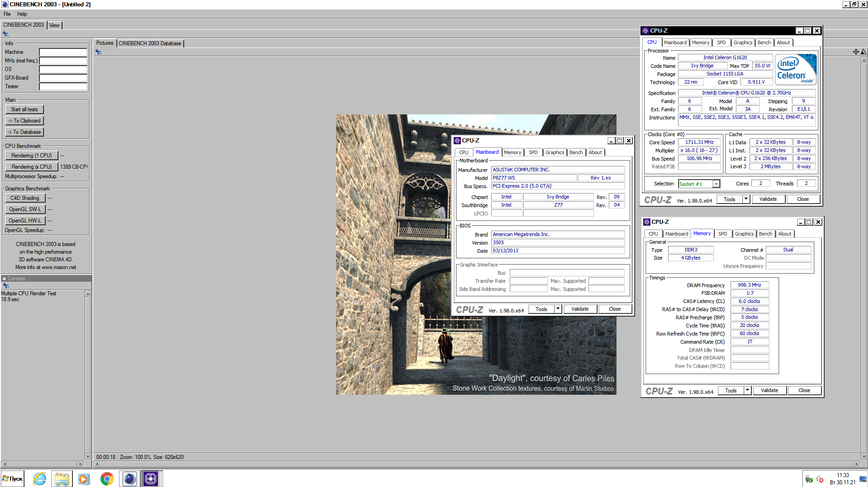Screen dimensions: 868x487
Task: Click the 'Multiple CPU Render Test' console line
Action: (x=28, y=293)
